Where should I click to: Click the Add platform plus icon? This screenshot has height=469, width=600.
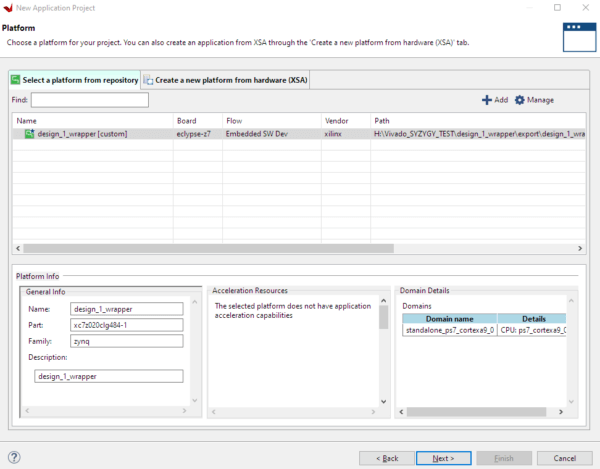tap(487, 100)
